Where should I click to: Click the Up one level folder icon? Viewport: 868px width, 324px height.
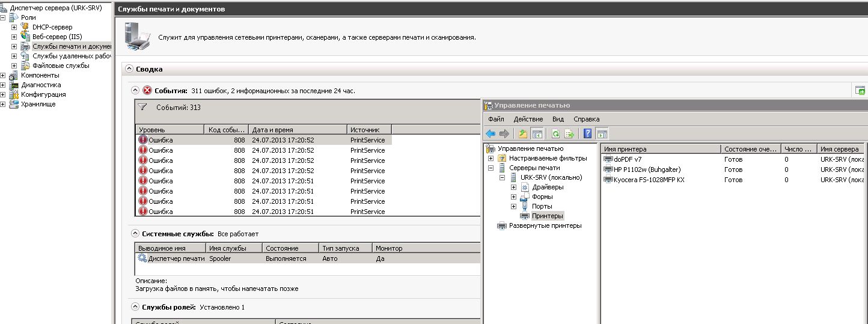523,134
